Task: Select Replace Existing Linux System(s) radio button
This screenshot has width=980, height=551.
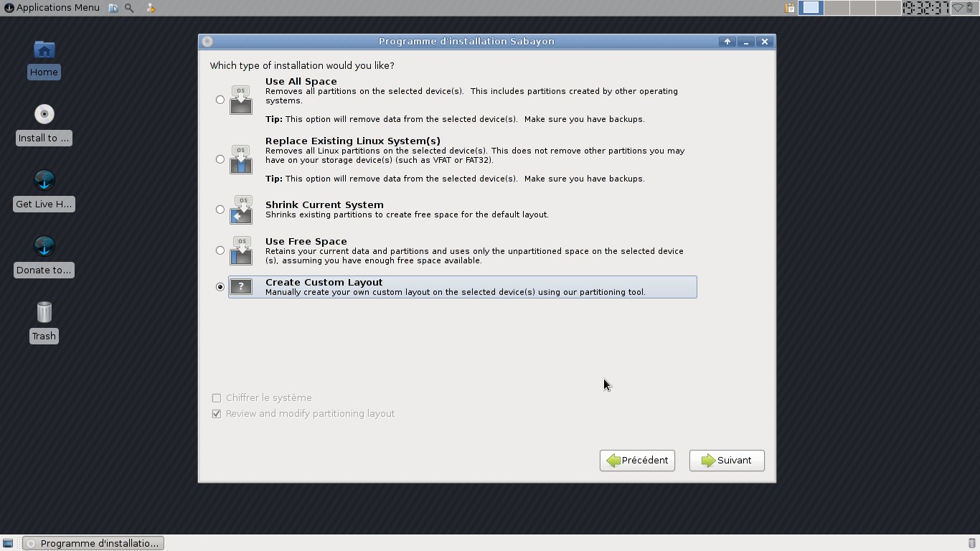Action: (x=220, y=159)
